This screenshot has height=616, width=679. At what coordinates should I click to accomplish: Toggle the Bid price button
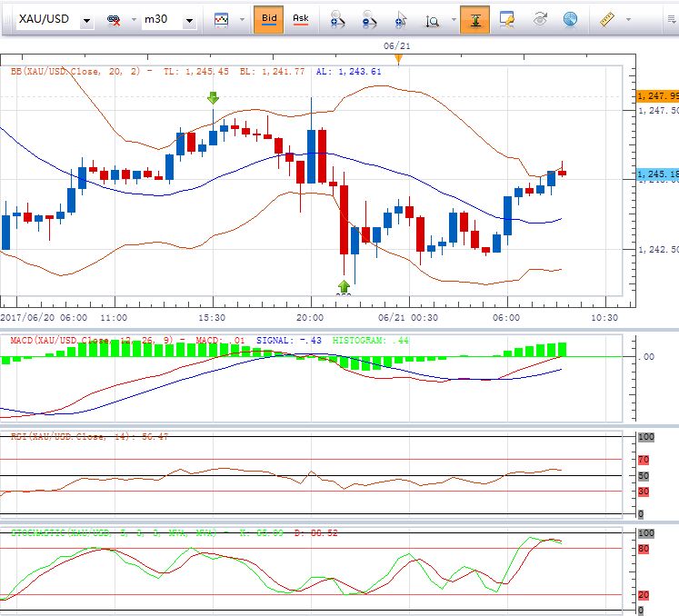[x=269, y=18]
